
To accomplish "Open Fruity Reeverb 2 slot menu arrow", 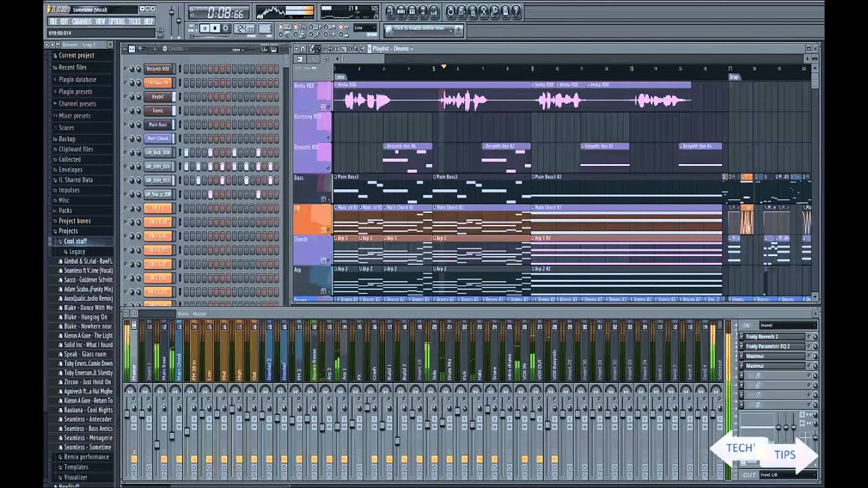I will click(742, 337).
